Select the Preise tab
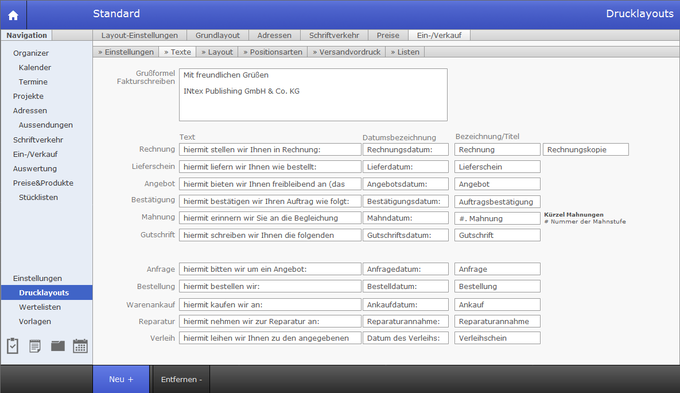The height and width of the screenshot is (393, 680). 388,36
